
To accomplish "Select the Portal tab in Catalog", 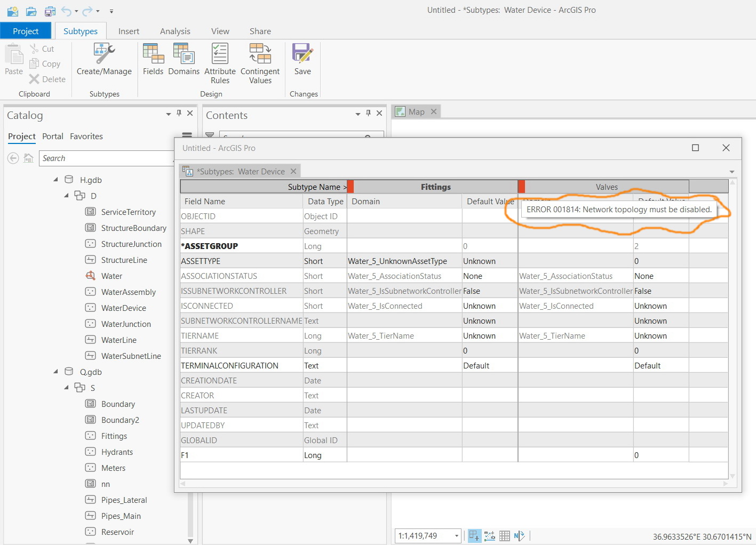I will pos(53,137).
